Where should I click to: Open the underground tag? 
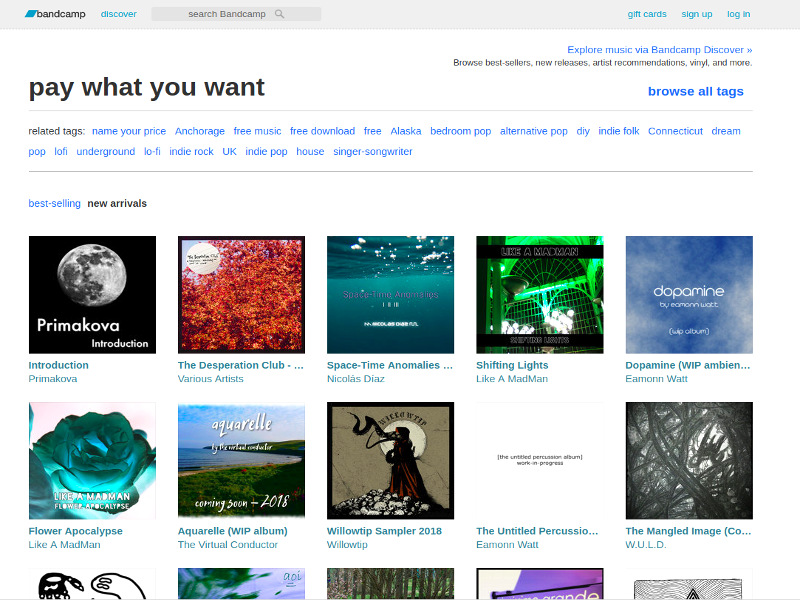click(x=106, y=152)
